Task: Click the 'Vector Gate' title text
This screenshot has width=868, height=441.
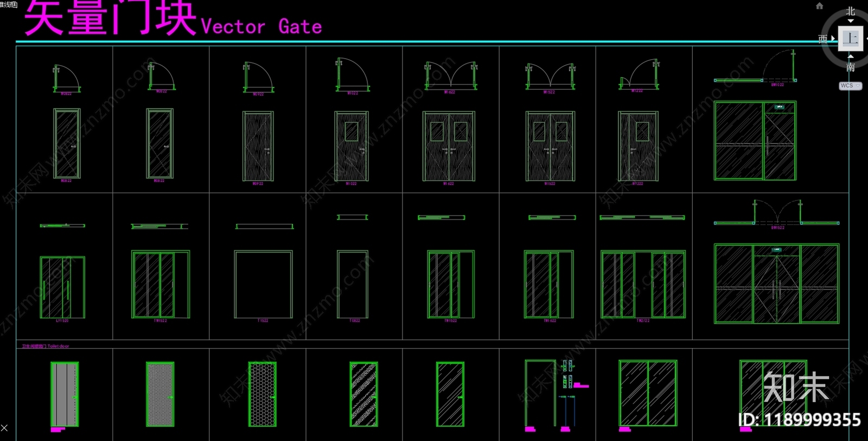Action: tap(261, 27)
